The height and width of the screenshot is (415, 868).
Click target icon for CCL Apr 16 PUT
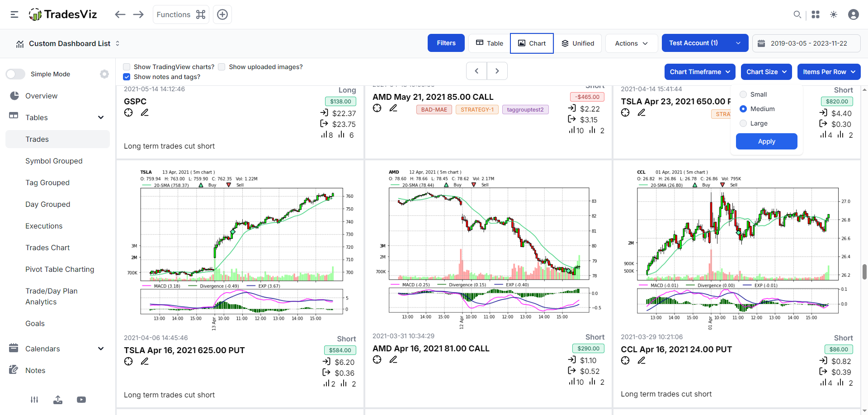click(x=625, y=360)
